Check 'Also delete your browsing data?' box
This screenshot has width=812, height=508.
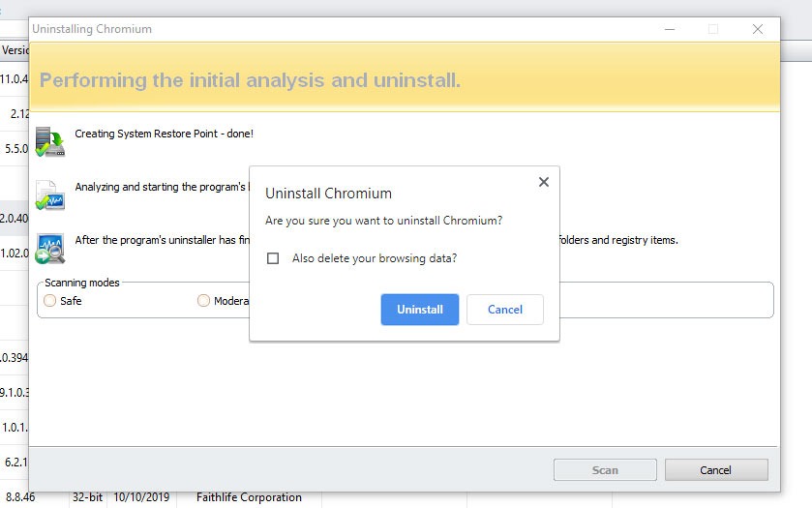pos(273,258)
